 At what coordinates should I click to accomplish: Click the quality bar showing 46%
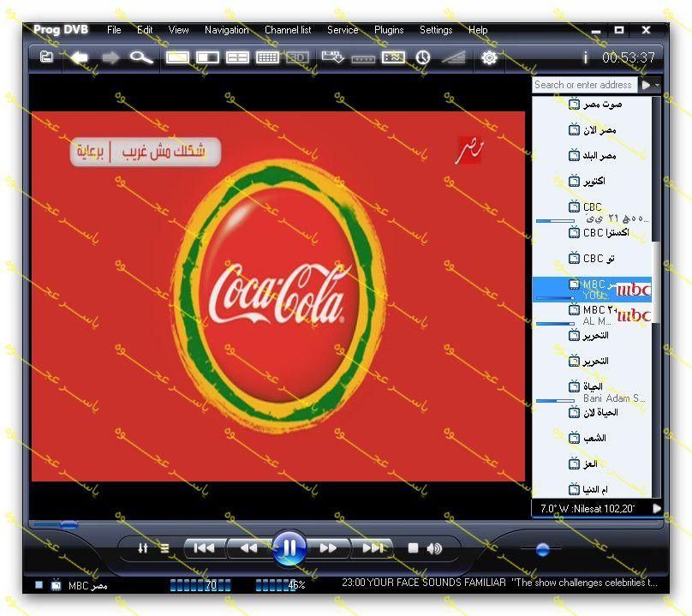coord(280,585)
